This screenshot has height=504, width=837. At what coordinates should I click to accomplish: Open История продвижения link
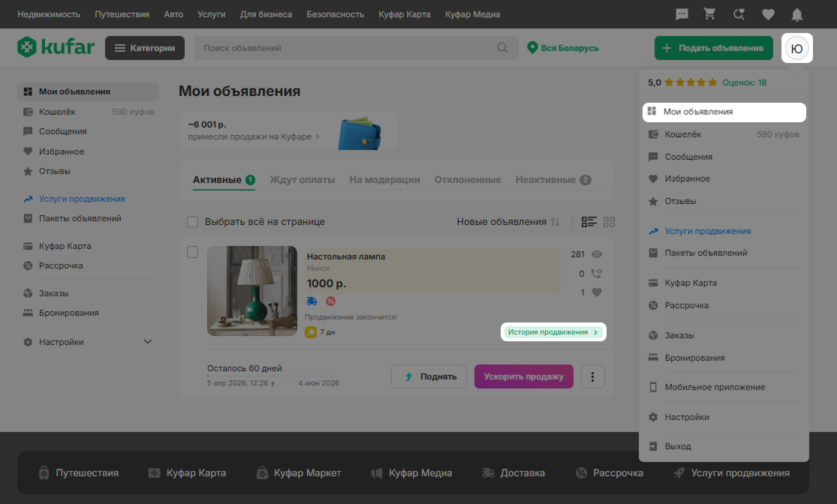point(553,331)
